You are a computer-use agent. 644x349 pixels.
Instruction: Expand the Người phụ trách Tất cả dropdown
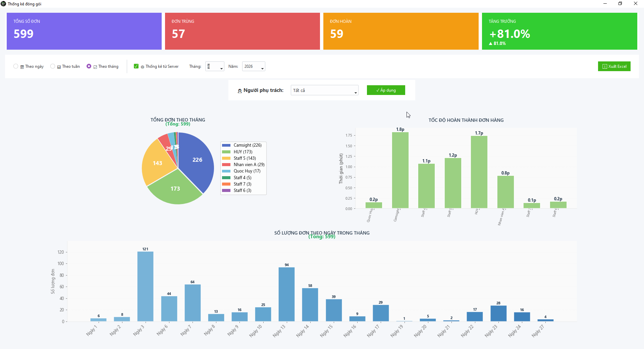324,90
